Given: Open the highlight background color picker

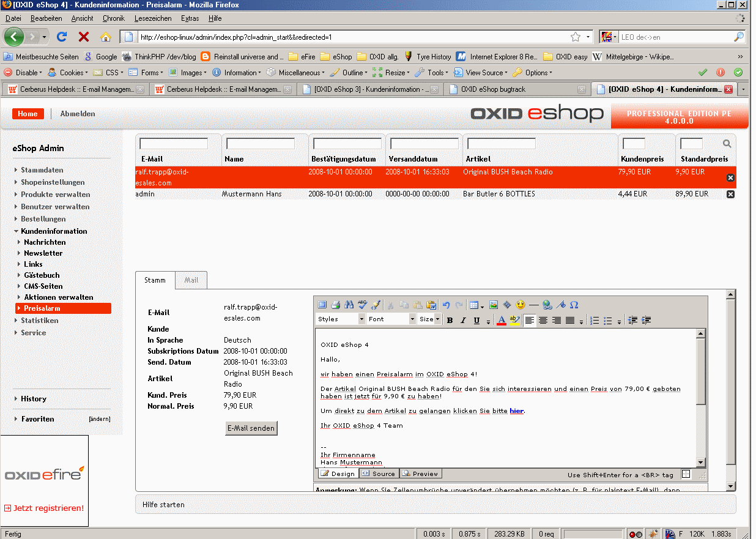Looking at the screenshot, I should point(515,320).
